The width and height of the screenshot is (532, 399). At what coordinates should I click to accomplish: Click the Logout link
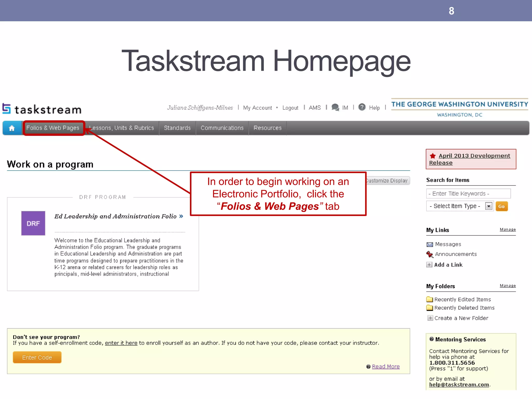point(290,108)
